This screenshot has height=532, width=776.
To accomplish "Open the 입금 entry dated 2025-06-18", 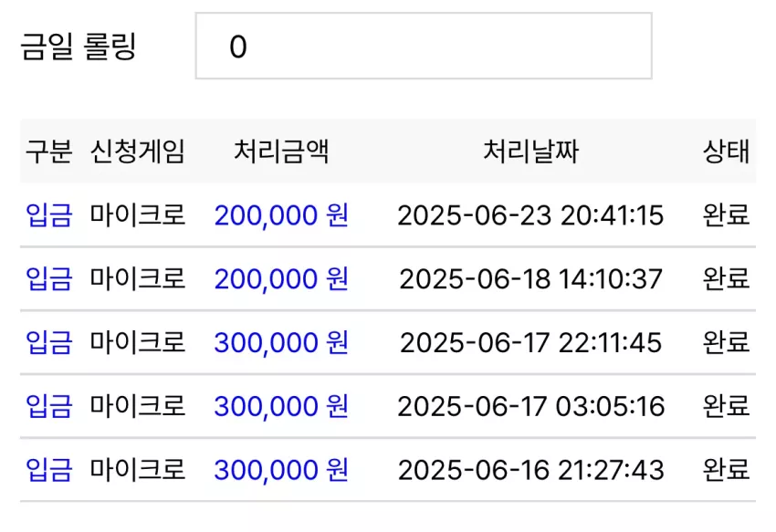I will [x=49, y=278].
